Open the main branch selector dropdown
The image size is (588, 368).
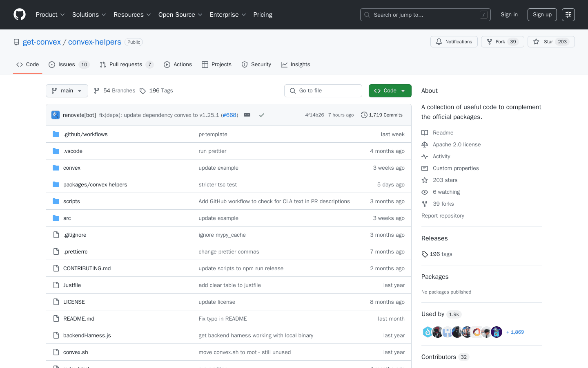(67, 91)
